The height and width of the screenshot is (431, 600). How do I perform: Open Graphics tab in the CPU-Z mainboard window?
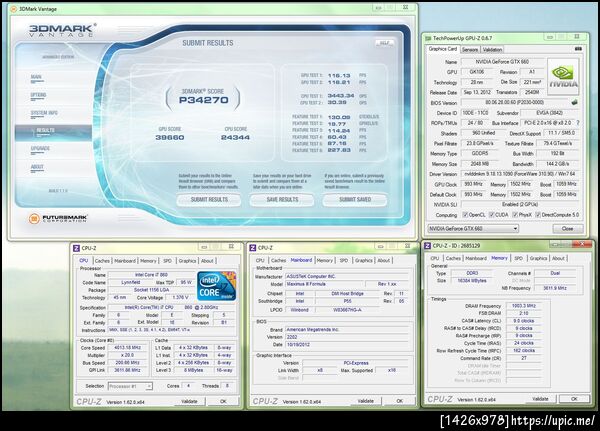pyautogui.click(x=364, y=260)
